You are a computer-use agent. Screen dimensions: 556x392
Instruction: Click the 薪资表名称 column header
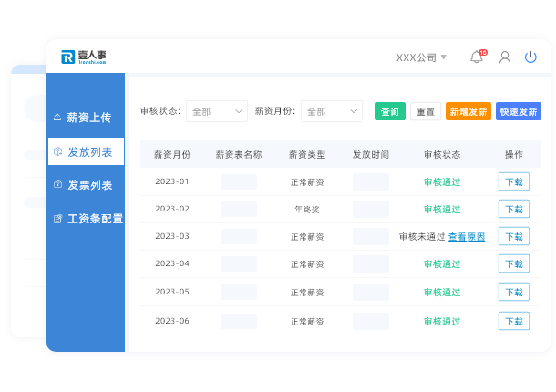pos(239,155)
